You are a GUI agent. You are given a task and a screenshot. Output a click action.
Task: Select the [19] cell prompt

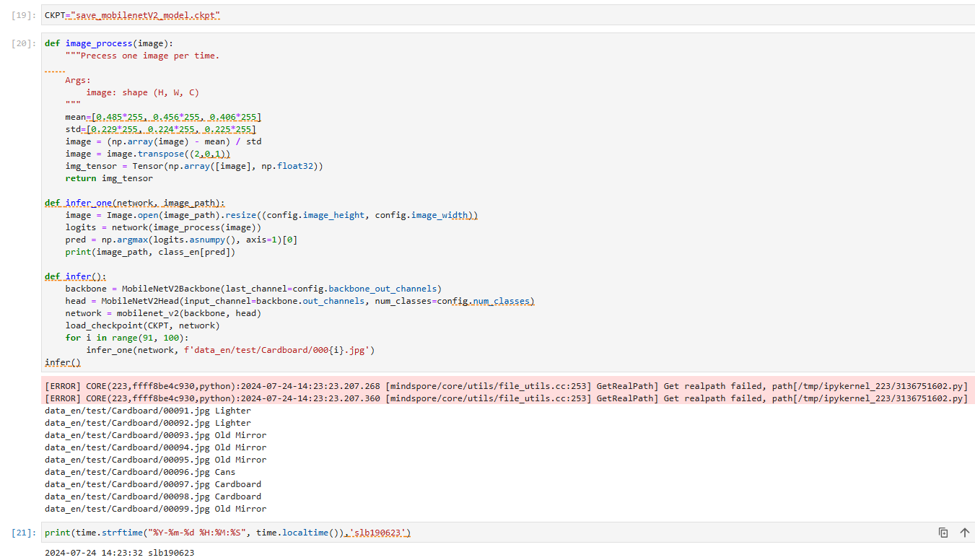coord(24,15)
